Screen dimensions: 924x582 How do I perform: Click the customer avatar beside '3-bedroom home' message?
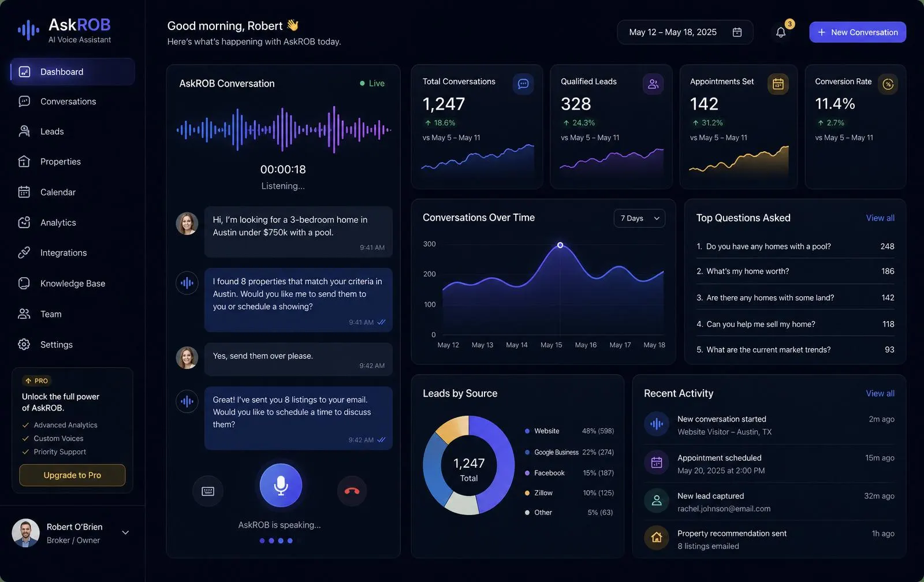coord(187,223)
